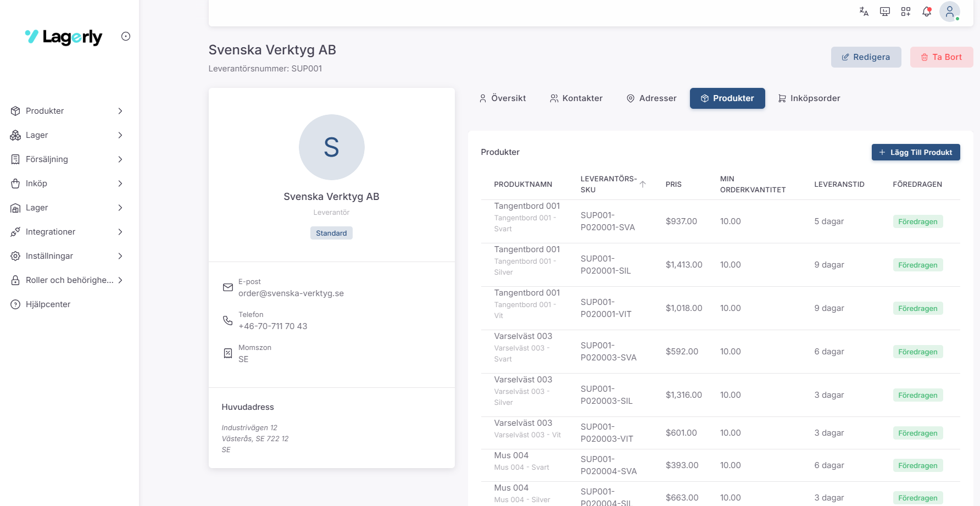Click the Lagerly logo
This screenshot has width=980, height=506.
click(x=64, y=37)
